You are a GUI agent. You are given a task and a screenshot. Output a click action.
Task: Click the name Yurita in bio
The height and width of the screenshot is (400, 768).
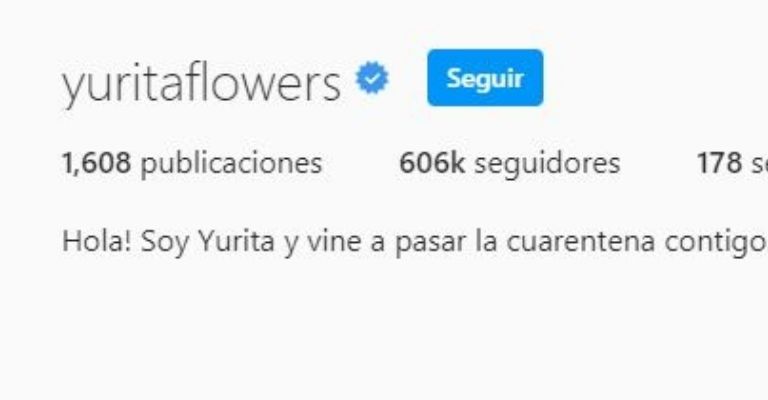click(x=236, y=241)
